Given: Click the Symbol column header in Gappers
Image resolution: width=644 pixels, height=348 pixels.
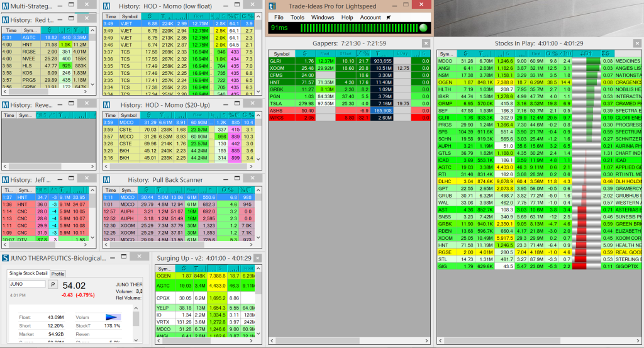Looking at the screenshot, I should (282, 54).
